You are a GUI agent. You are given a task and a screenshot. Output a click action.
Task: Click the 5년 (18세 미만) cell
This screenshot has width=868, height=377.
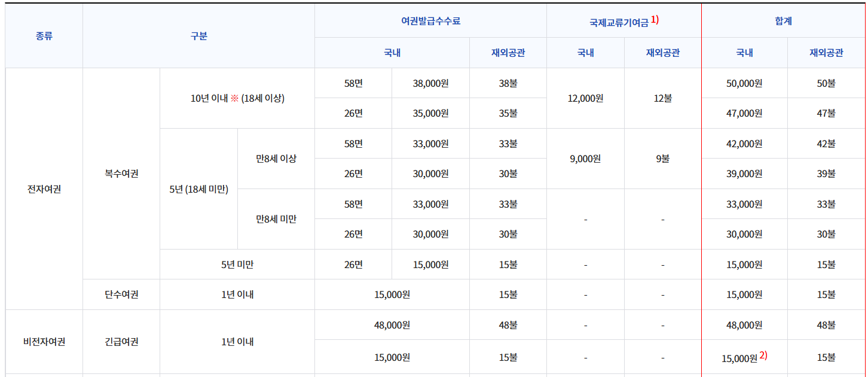[197, 188]
